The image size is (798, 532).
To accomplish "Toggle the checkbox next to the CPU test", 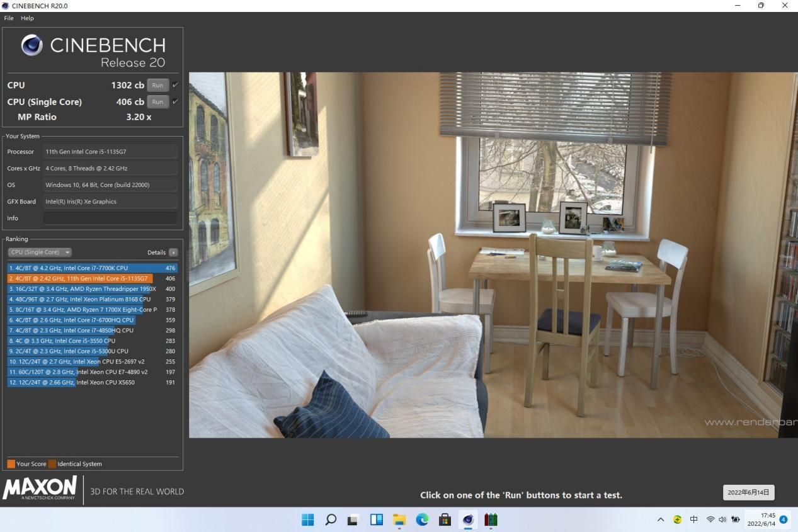I will (x=175, y=85).
